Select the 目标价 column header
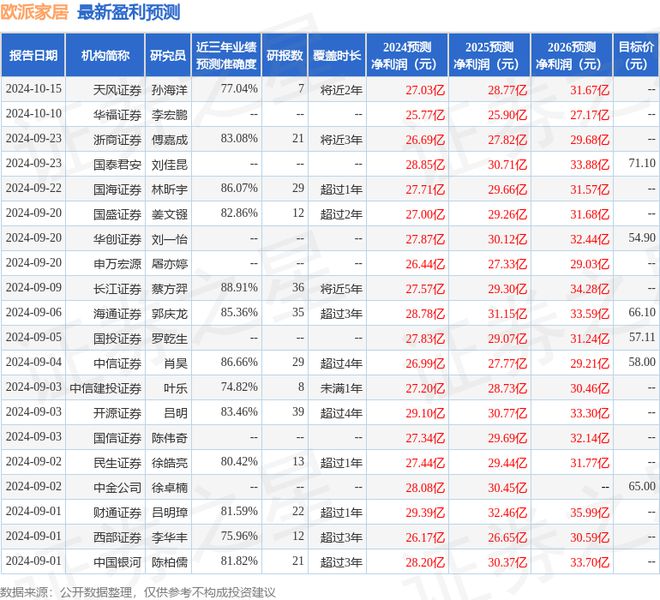660x600 pixels. tap(636, 55)
